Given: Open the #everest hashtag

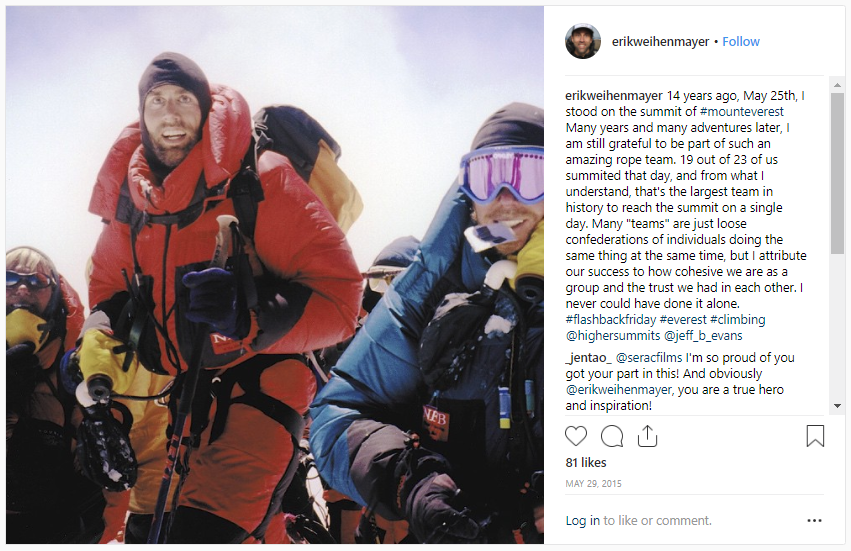Looking at the screenshot, I should [x=683, y=320].
